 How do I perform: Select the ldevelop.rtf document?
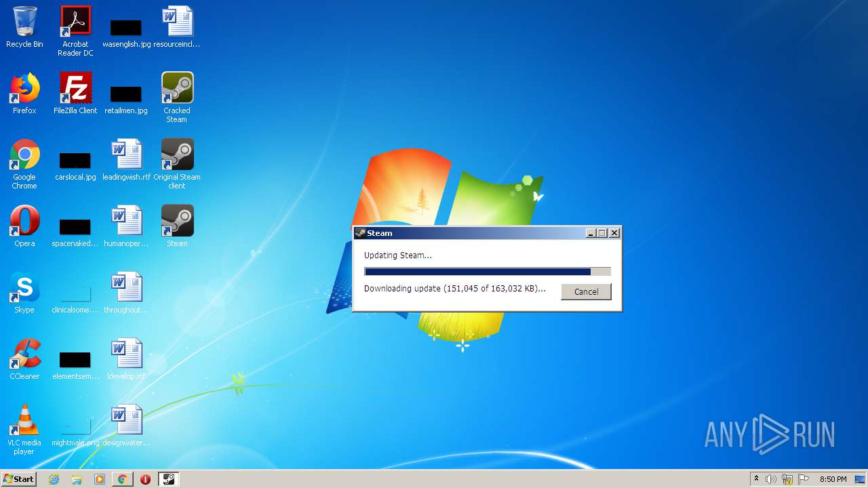click(x=126, y=359)
